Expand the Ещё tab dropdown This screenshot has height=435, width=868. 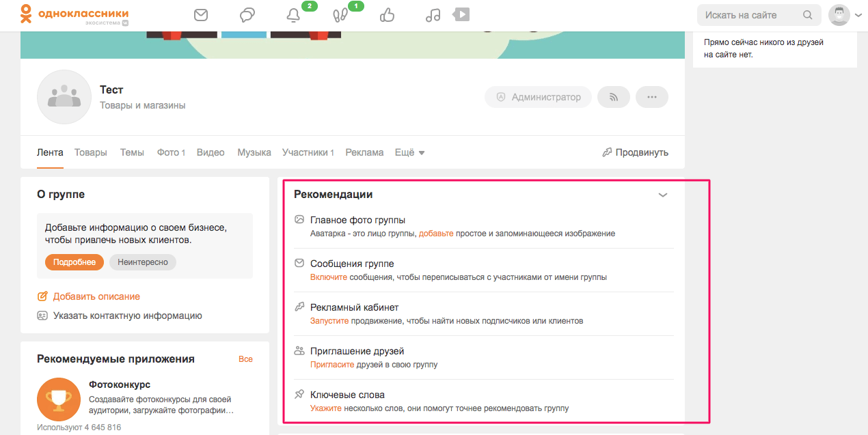[410, 152]
